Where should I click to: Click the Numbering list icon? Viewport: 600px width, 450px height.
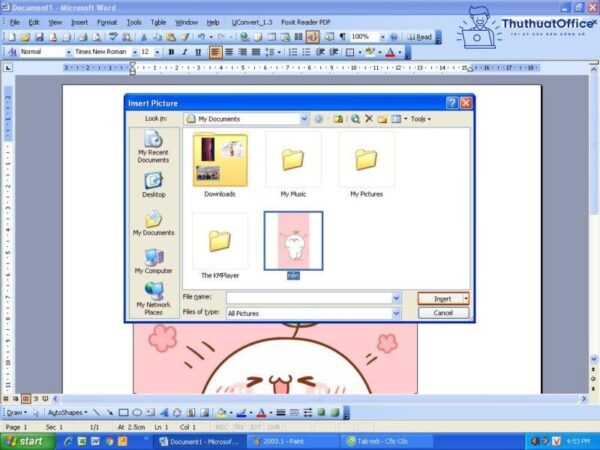(x=293, y=52)
